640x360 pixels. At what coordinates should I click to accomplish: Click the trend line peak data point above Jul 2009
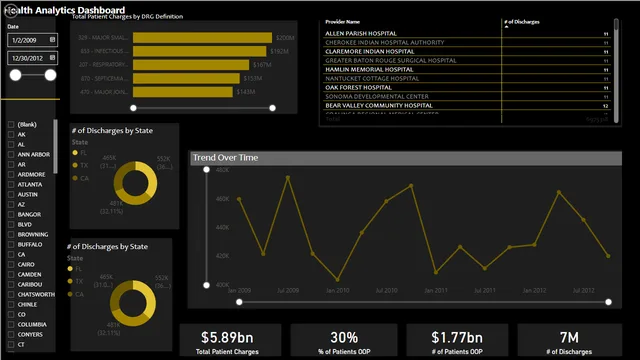[x=288, y=178]
